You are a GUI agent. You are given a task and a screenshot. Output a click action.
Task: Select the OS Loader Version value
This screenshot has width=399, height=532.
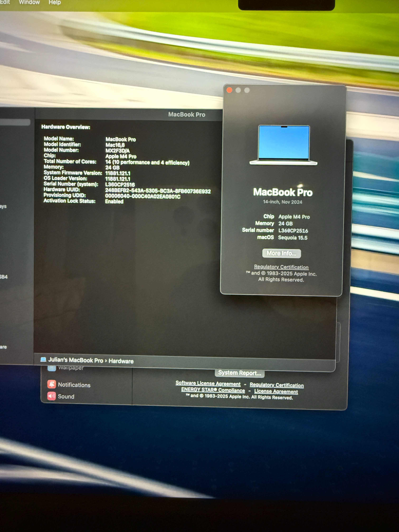click(x=118, y=179)
